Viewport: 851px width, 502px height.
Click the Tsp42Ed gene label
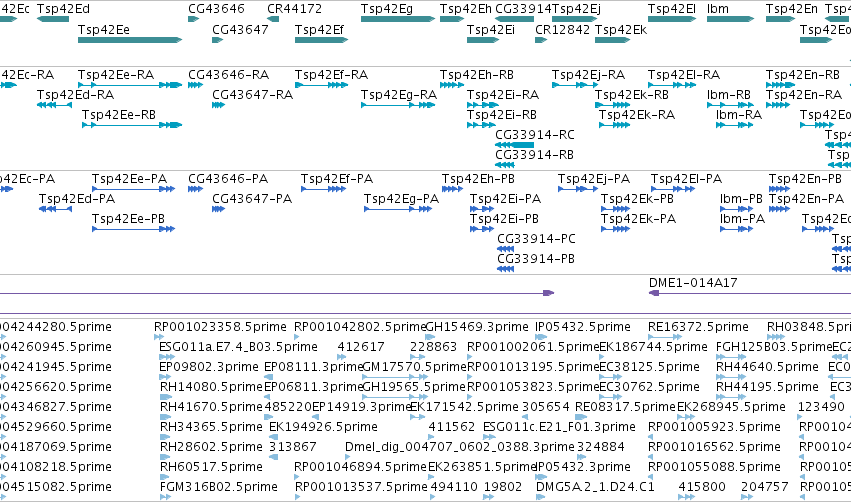click(63, 9)
